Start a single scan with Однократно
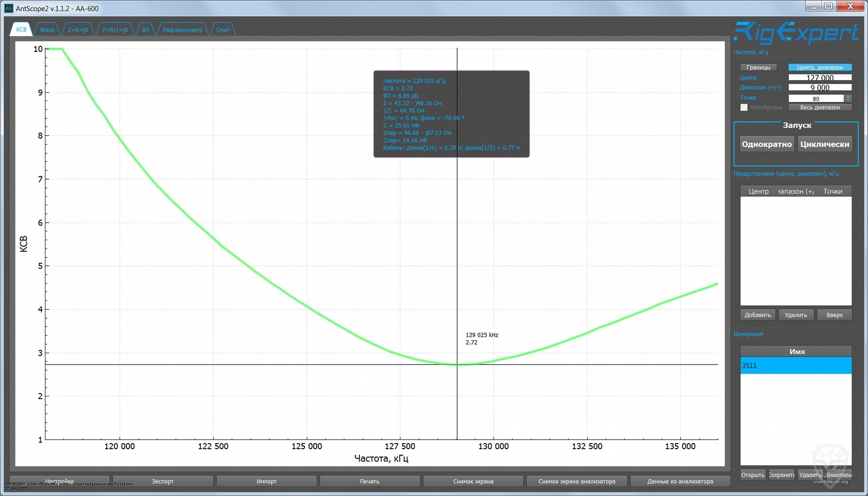The image size is (868, 496). (x=767, y=144)
